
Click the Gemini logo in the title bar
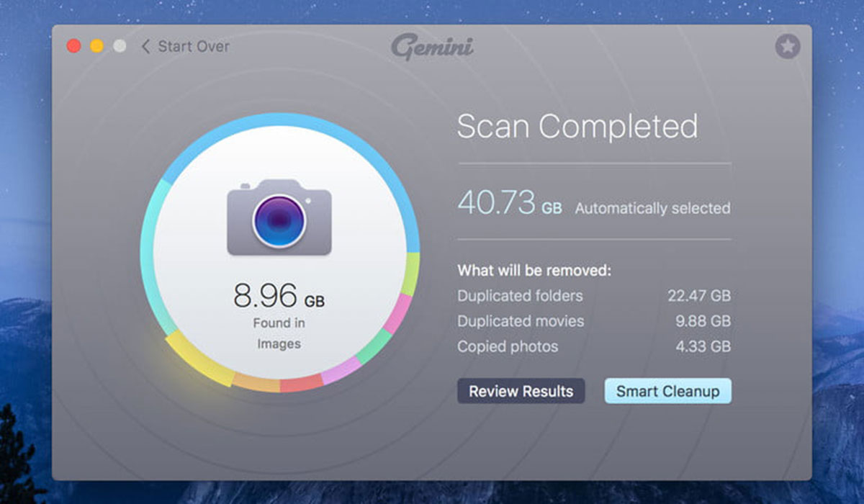432,48
